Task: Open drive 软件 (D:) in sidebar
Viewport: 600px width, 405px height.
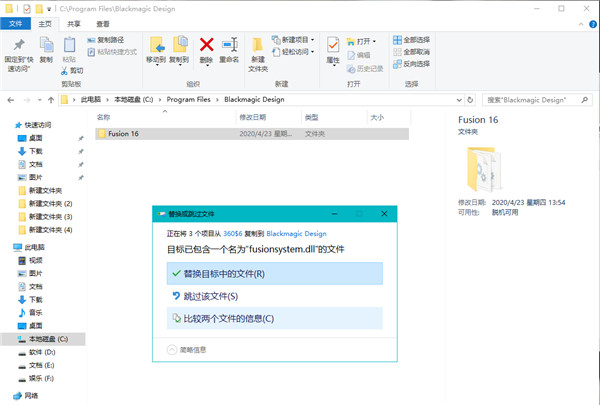Action: [42, 352]
